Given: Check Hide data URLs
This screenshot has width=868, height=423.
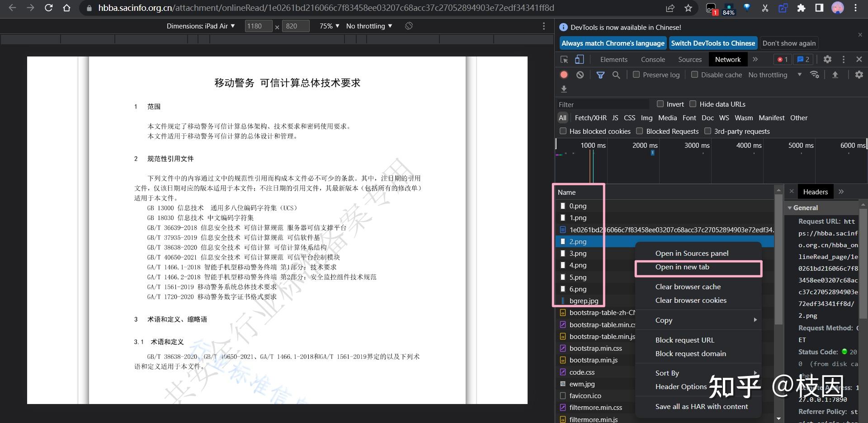Looking at the screenshot, I should [x=693, y=104].
